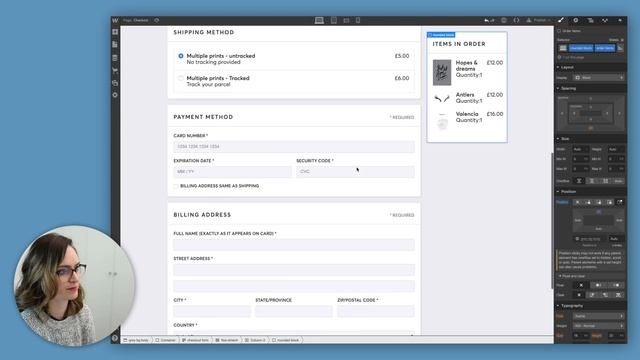Select the highlighted sticky position icon
Viewport: 640px width, 360px height.
tap(620, 202)
